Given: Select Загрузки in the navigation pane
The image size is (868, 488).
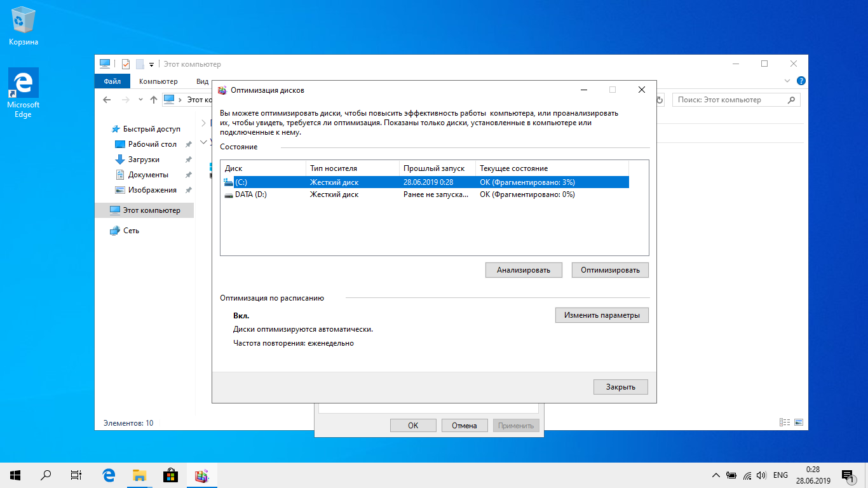Looking at the screenshot, I should (x=144, y=159).
